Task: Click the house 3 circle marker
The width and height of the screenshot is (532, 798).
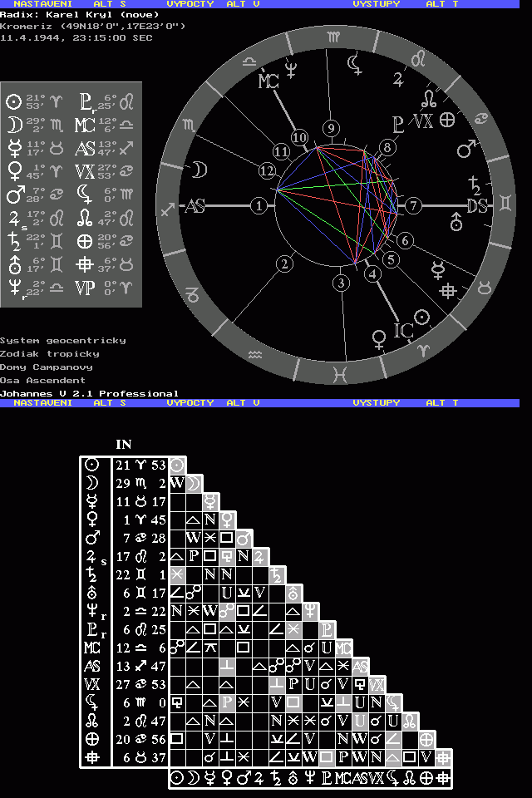Action: (x=341, y=283)
